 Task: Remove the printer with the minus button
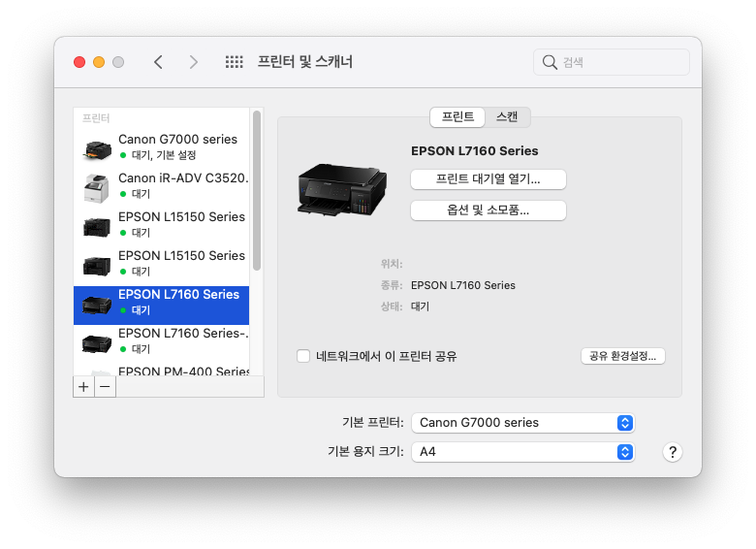105,387
